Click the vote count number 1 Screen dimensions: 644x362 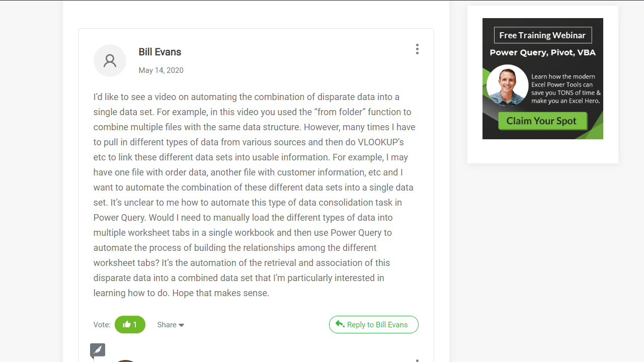(x=135, y=325)
